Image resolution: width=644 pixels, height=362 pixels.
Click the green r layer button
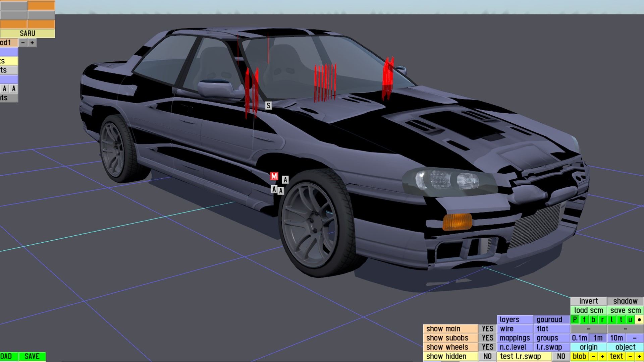tap(602, 320)
